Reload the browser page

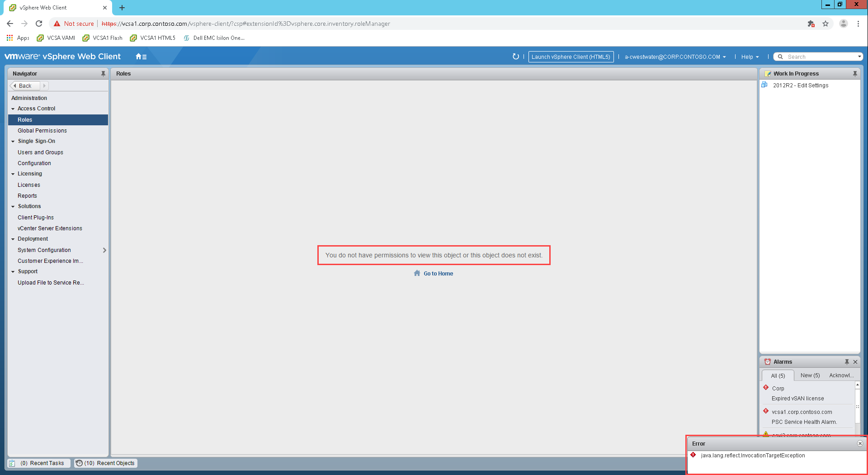tap(39, 24)
